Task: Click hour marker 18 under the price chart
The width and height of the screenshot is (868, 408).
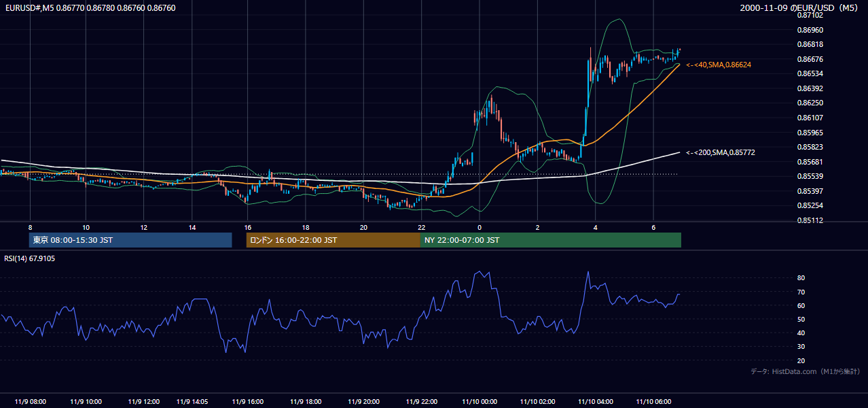Action: tap(306, 227)
